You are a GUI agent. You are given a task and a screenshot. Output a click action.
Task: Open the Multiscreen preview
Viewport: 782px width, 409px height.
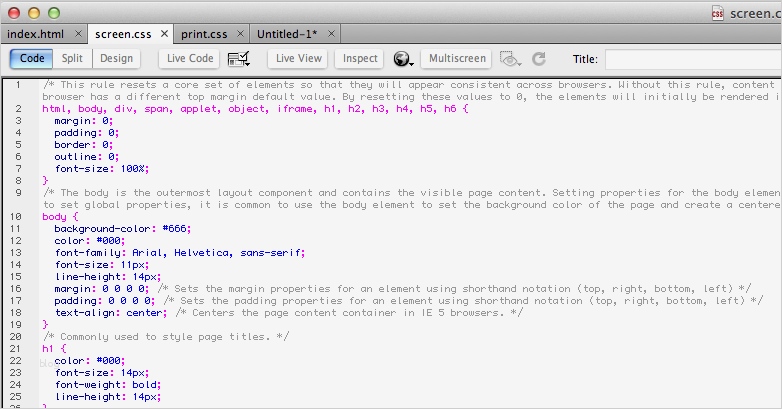[x=457, y=58]
